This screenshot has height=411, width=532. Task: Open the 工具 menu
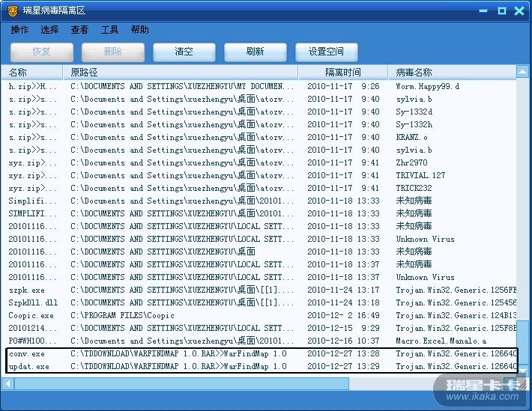tap(109, 30)
